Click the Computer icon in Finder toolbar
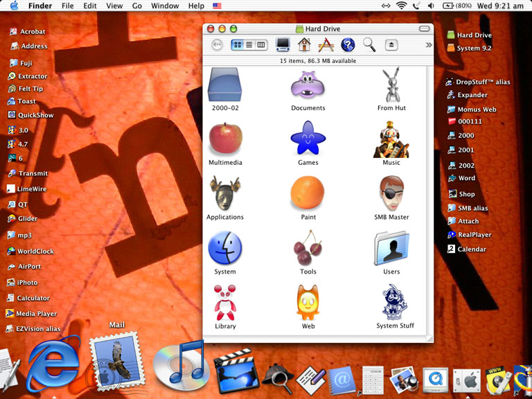The image size is (532, 399). pos(283,45)
